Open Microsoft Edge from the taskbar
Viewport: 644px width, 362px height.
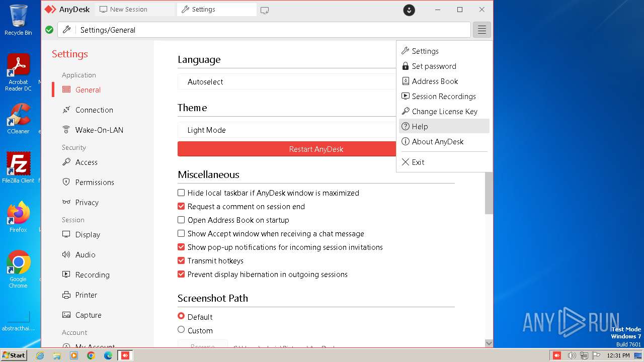point(108,355)
